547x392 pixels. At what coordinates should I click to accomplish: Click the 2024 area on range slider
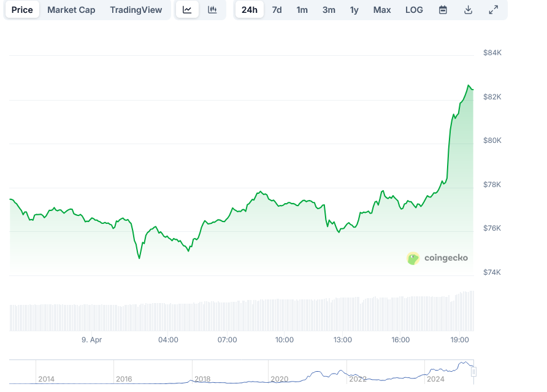436,379
